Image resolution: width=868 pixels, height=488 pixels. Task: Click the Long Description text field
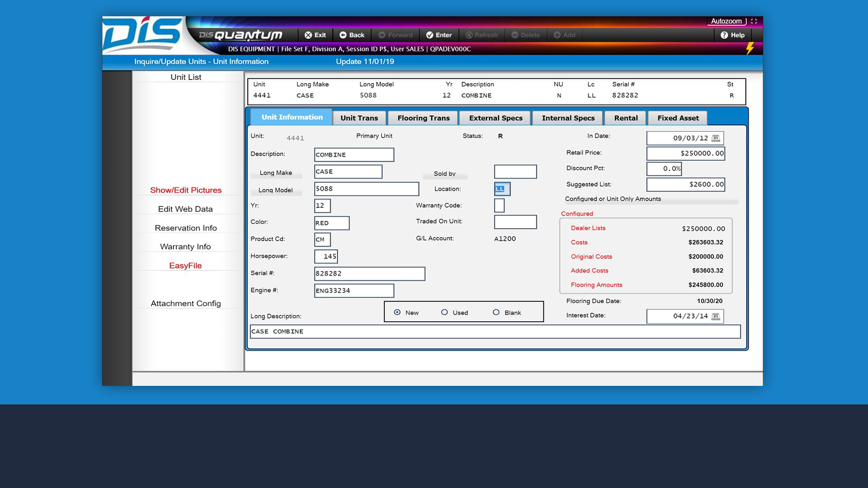(495, 331)
